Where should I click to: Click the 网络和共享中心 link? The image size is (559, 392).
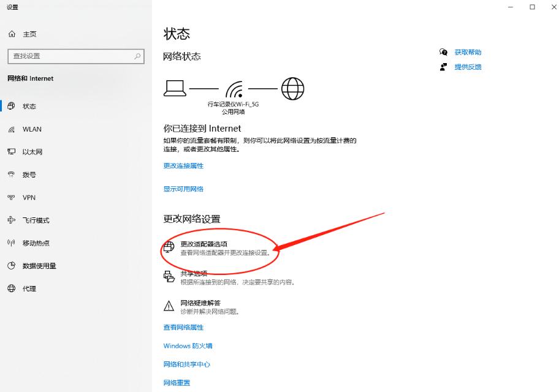(186, 364)
